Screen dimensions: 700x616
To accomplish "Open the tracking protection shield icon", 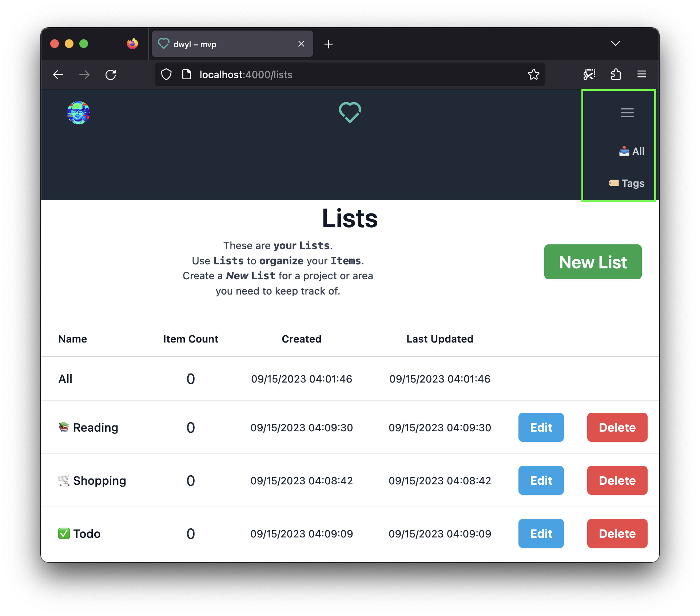I will [166, 74].
